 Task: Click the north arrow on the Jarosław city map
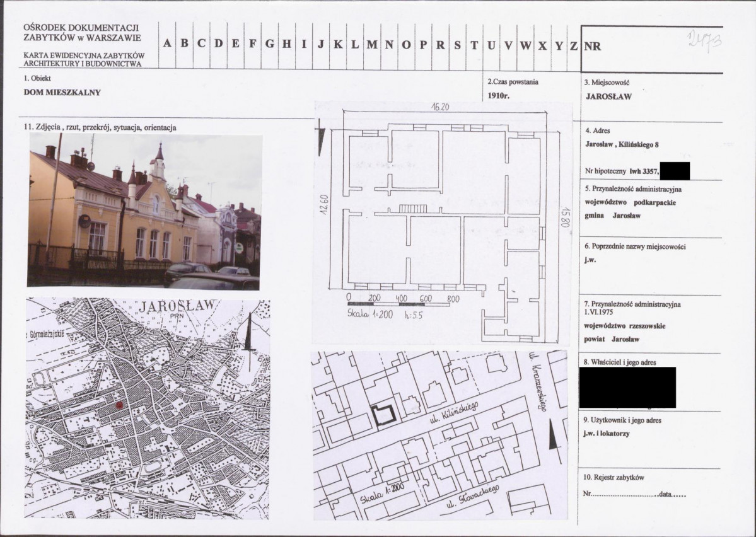tap(249, 337)
